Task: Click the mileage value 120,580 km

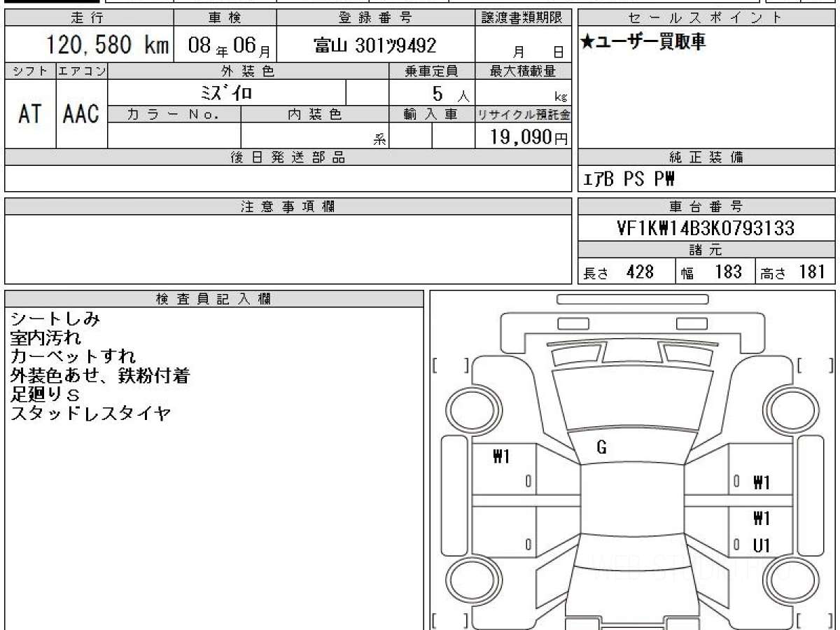Action: 107,45
